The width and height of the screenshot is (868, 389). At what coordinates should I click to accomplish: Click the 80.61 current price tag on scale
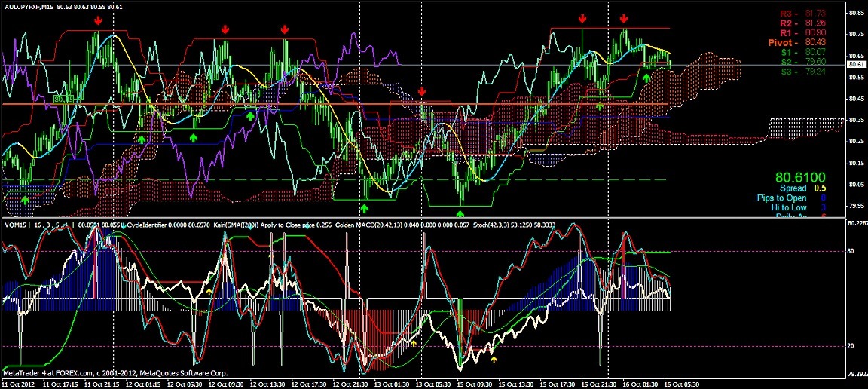tap(857, 65)
